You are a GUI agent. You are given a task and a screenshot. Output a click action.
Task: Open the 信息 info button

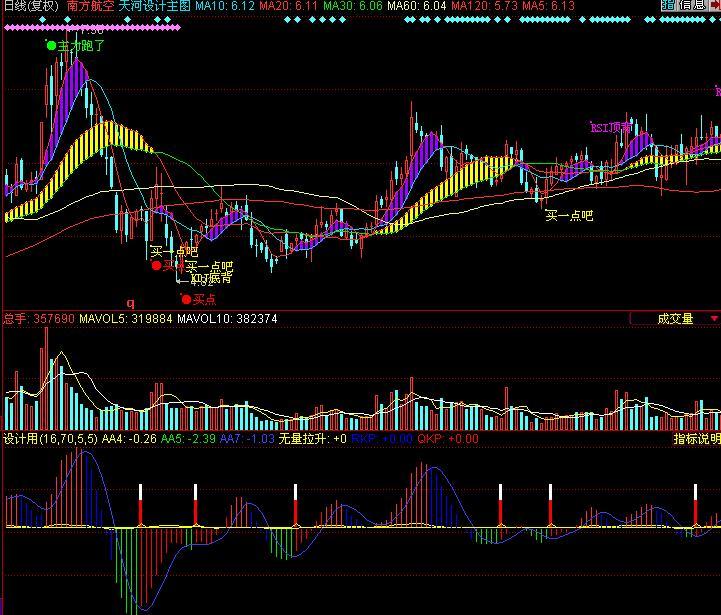point(688,6)
